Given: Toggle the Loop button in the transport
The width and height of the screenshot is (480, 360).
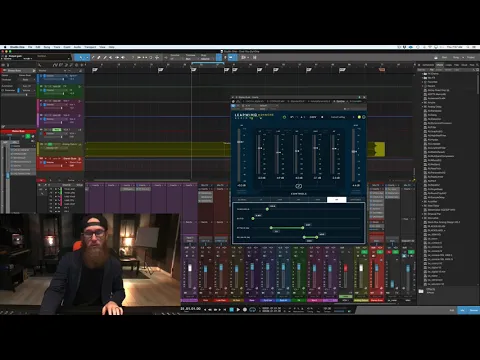Looking at the screenshot, I should 253,310.
